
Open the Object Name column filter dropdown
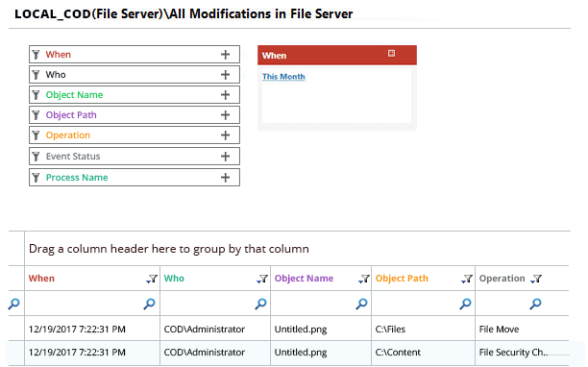point(364,280)
